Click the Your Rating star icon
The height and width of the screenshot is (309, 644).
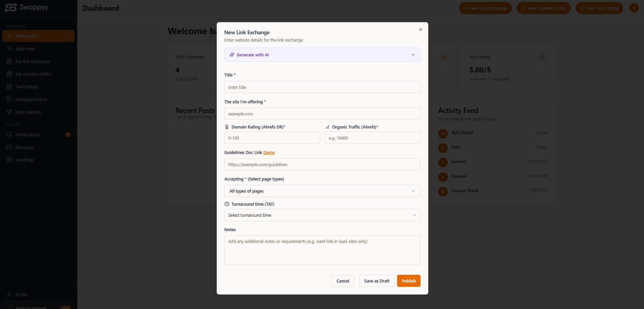click(542, 57)
